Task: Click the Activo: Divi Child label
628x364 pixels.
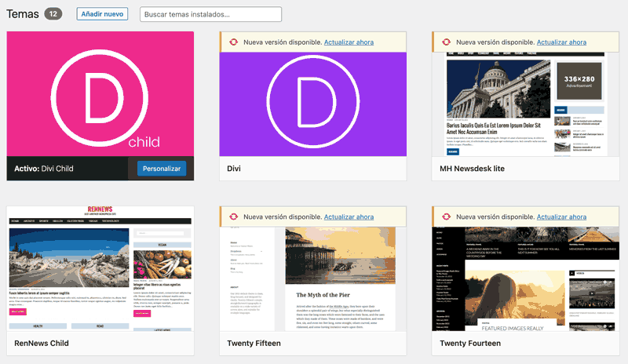Action: click(44, 169)
